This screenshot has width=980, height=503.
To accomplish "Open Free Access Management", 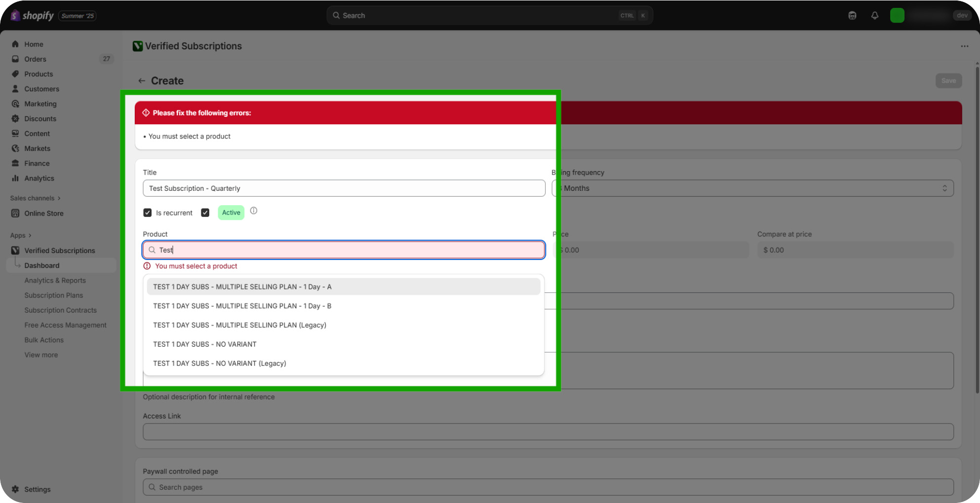I will click(x=66, y=325).
